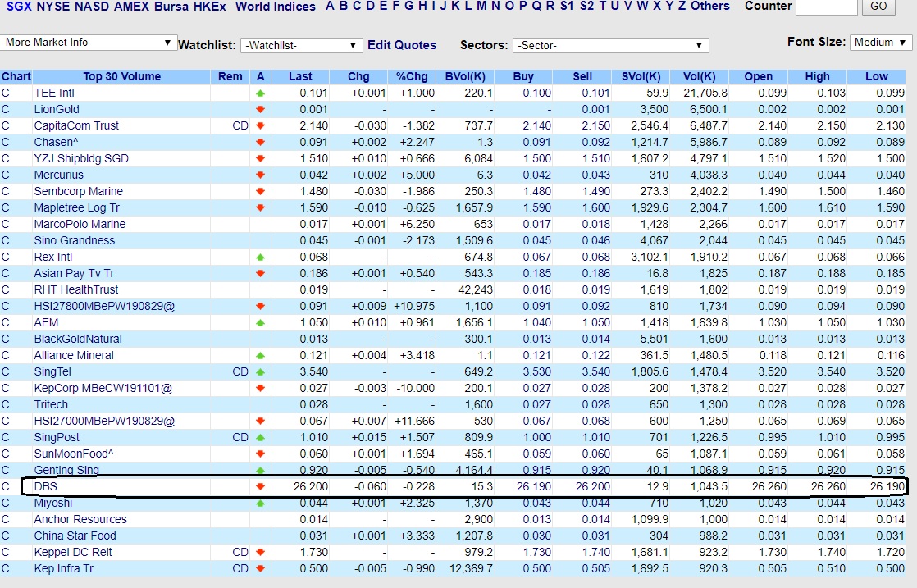
Task: Switch to NYSE exchange tab
Action: 52,7
